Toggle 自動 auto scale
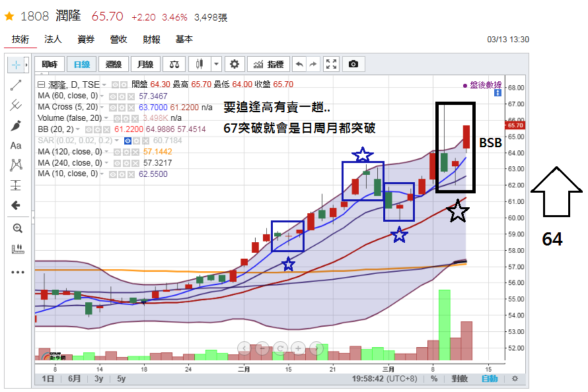The height and width of the screenshot is (392, 588). click(490, 379)
